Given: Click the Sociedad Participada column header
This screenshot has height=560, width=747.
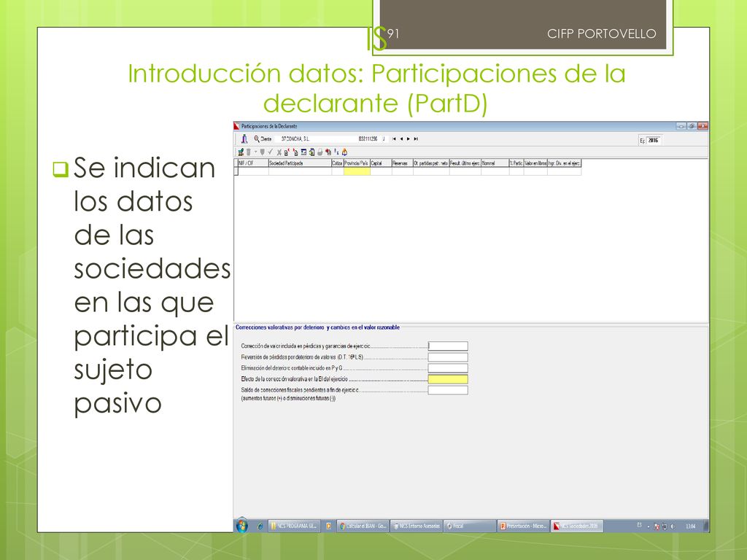Looking at the screenshot, I should (x=300, y=163).
